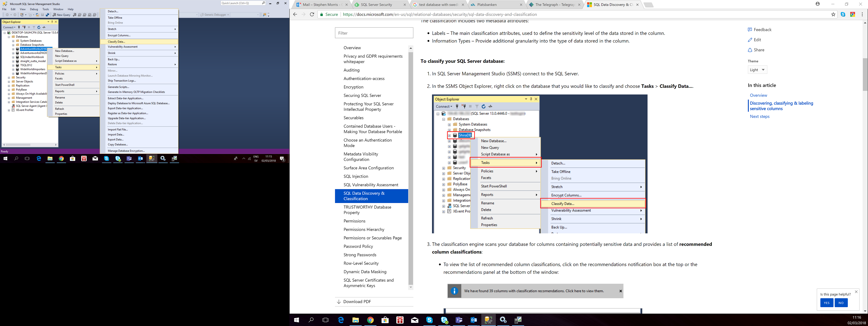Open the Row-Level Security sidebar link
868x326 pixels.
pos(361,263)
